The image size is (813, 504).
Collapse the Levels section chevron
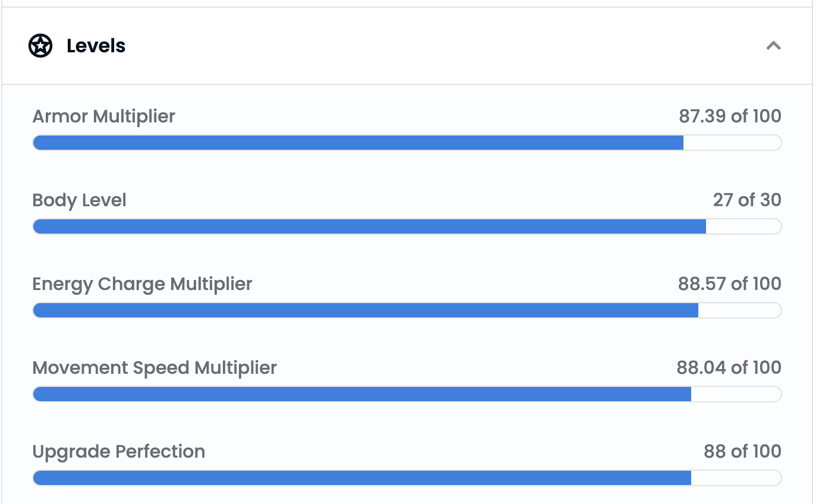[x=773, y=46]
